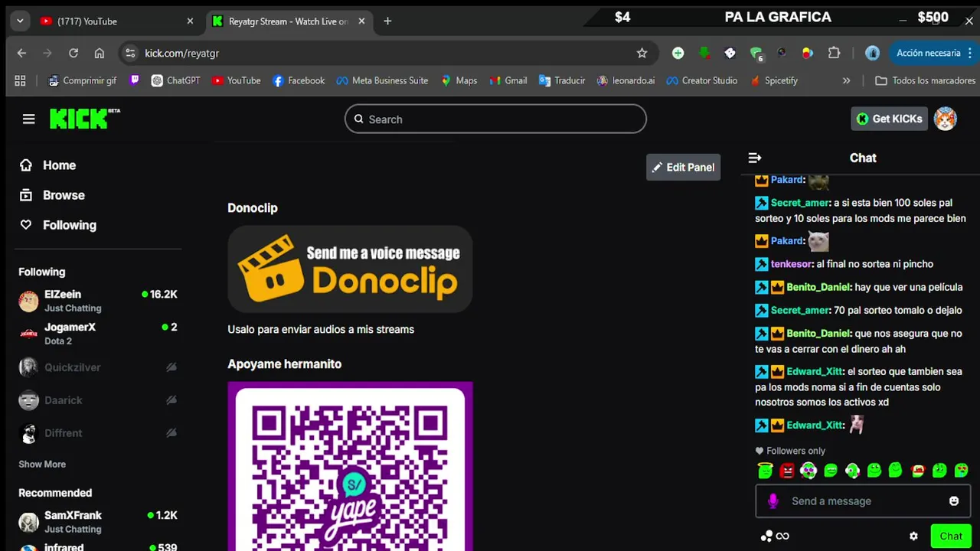Click the Following heart icon

26,225
